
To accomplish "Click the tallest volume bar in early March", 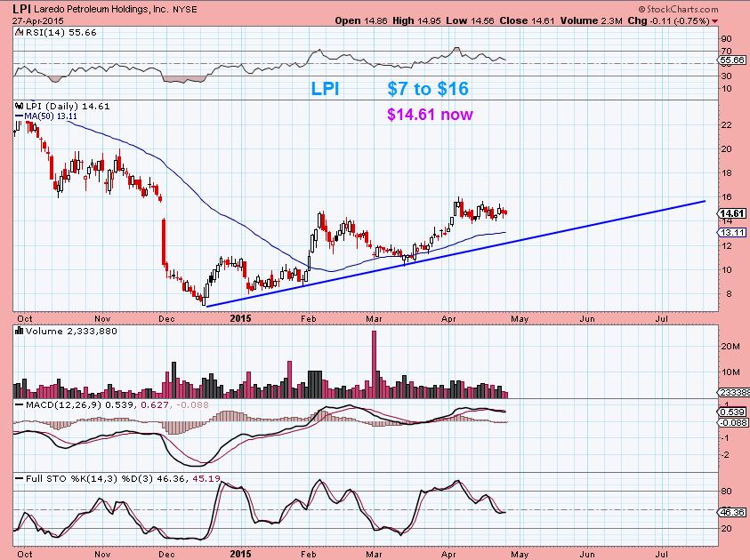I will (x=374, y=364).
